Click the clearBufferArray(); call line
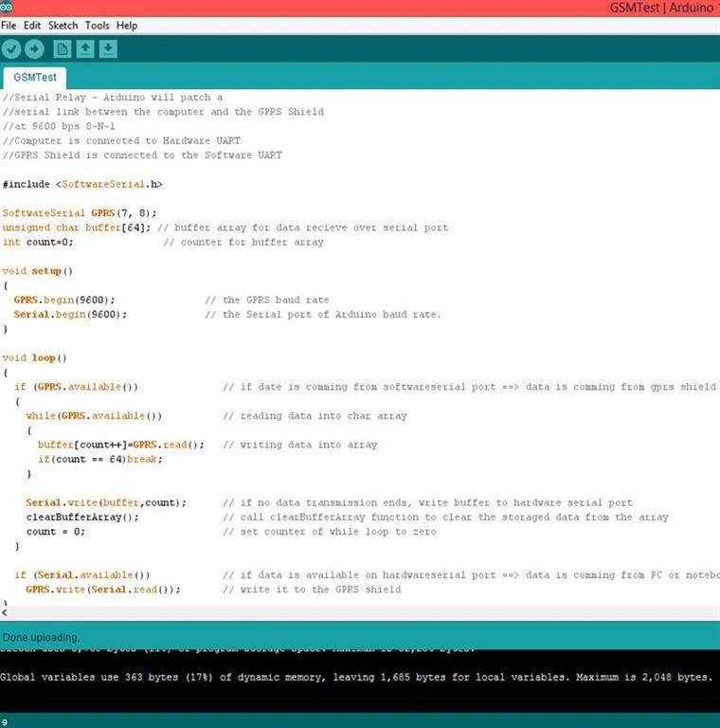Image resolution: width=720 pixels, height=728 pixels. (82, 518)
